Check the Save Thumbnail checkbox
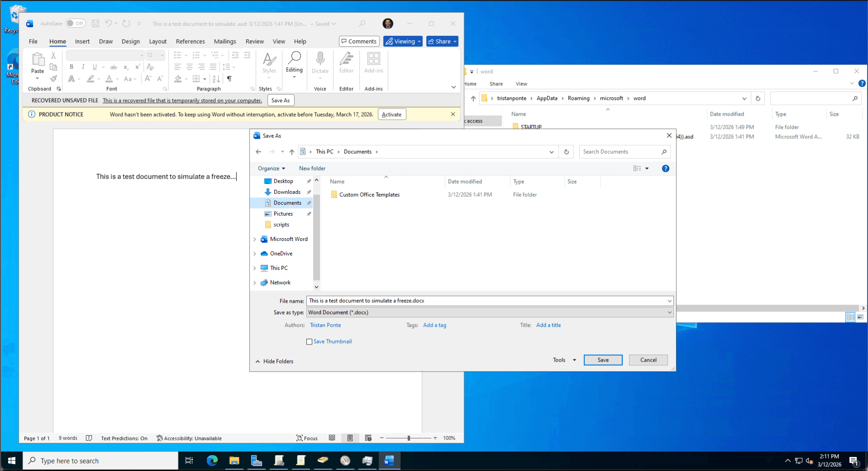 click(x=309, y=342)
